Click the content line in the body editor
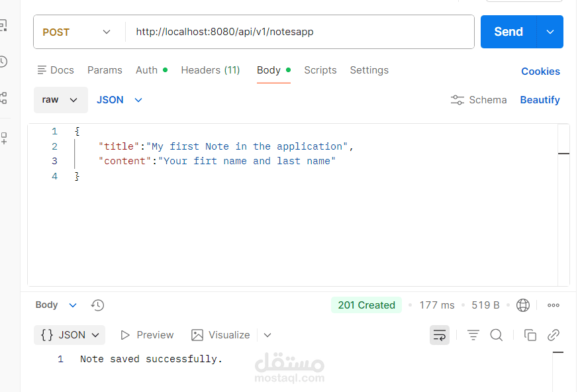Screen dimensions: 580x392 click(x=217, y=162)
